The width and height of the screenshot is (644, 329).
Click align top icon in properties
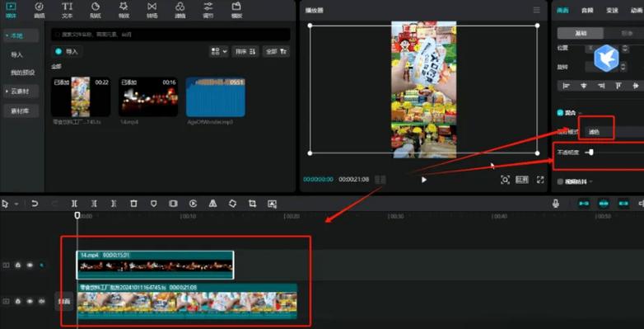click(618, 86)
